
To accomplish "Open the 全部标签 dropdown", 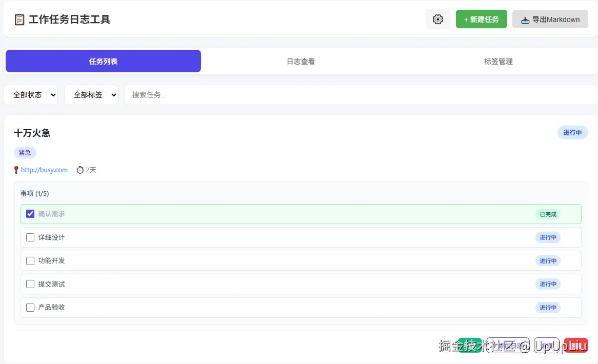I will 91,95.
